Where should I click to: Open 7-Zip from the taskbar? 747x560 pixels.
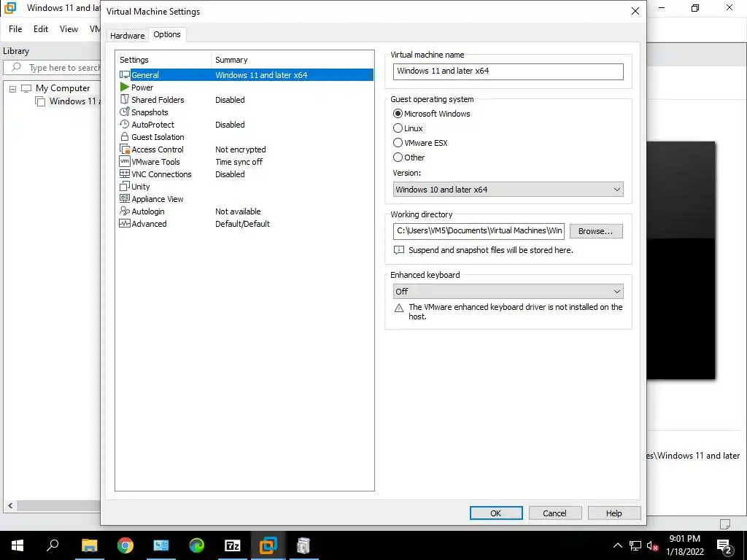(233, 545)
